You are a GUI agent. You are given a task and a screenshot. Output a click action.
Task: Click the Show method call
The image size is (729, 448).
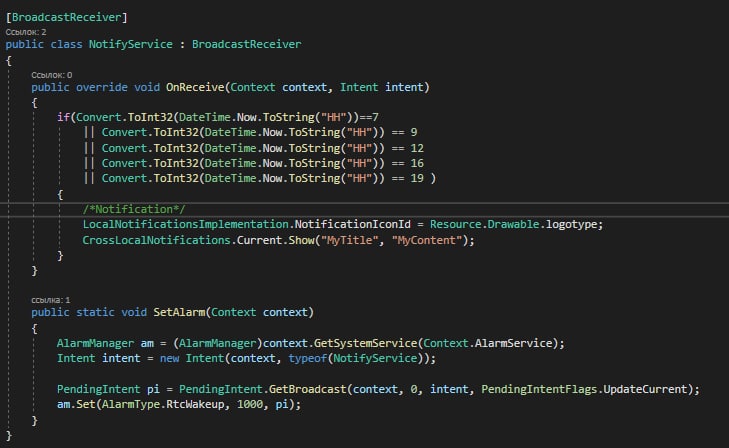pos(301,240)
